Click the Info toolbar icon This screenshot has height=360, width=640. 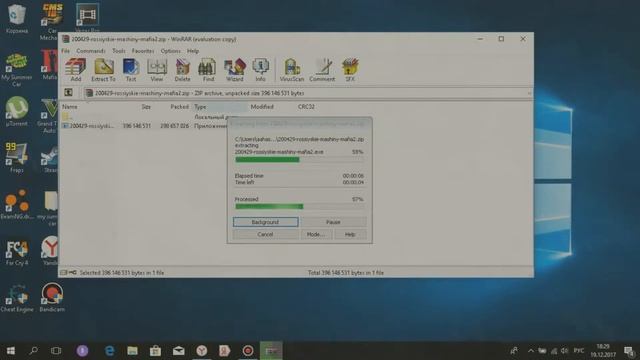click(x=260, y=70)
